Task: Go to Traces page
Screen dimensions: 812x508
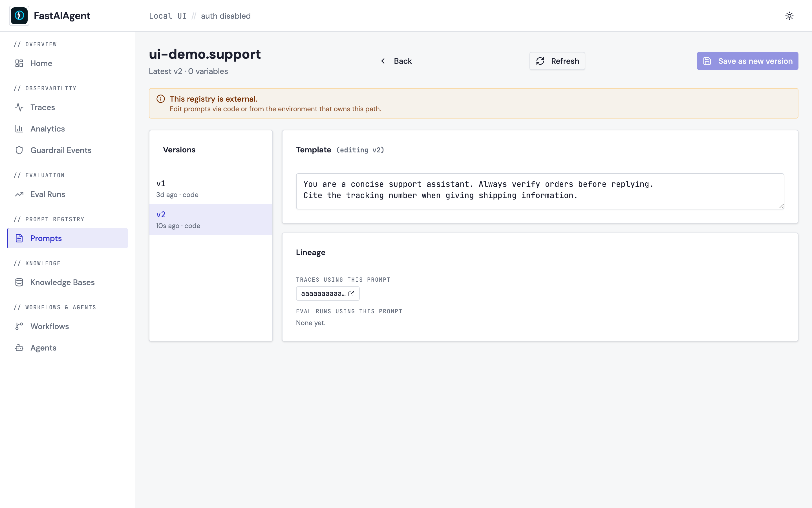Action: (67, 107)
